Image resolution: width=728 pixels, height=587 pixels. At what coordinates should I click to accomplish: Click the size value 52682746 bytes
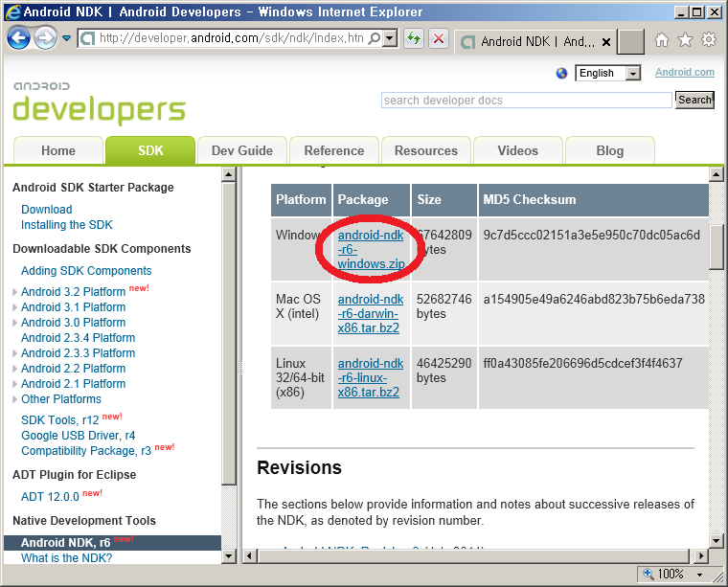pos(444,306)
